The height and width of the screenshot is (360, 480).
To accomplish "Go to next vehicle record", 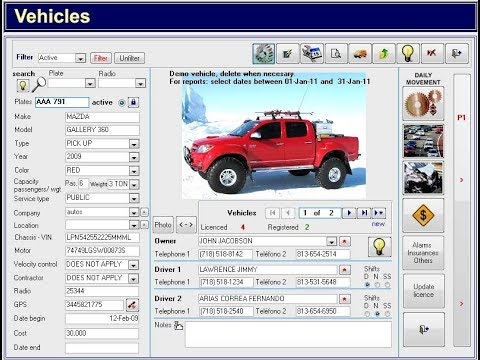I will coord(349,213).
